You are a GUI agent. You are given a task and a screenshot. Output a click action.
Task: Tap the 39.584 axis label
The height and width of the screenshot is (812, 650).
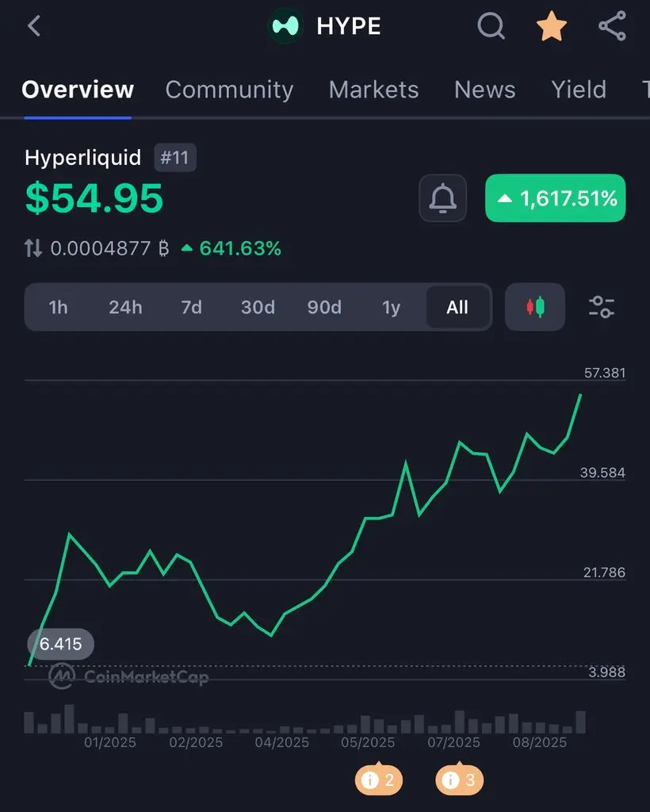click(602, 473)
